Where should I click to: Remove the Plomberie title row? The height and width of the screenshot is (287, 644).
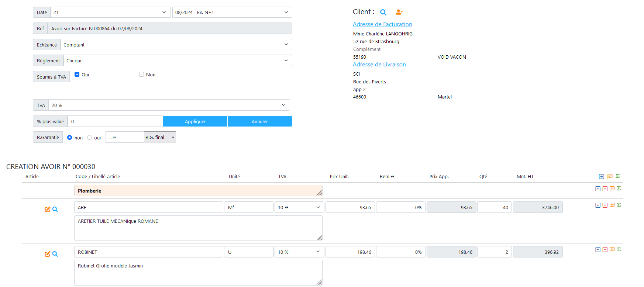pos(605,189)
